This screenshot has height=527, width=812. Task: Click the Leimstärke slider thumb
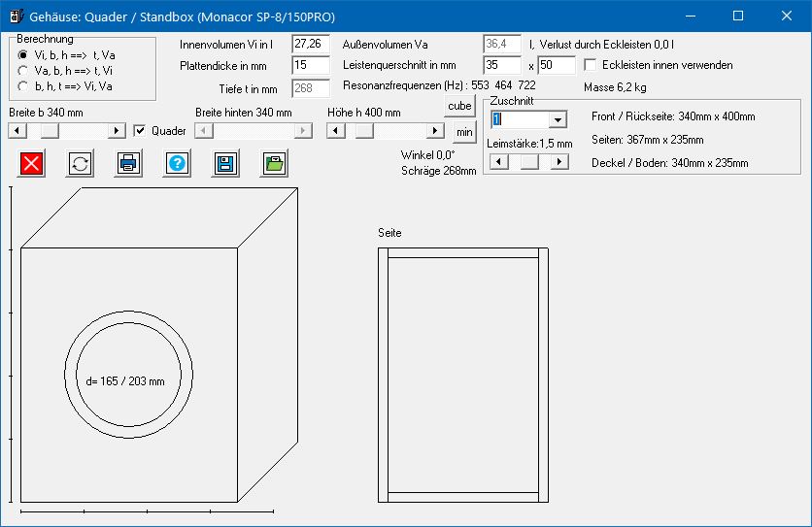[x=529, y=161]
